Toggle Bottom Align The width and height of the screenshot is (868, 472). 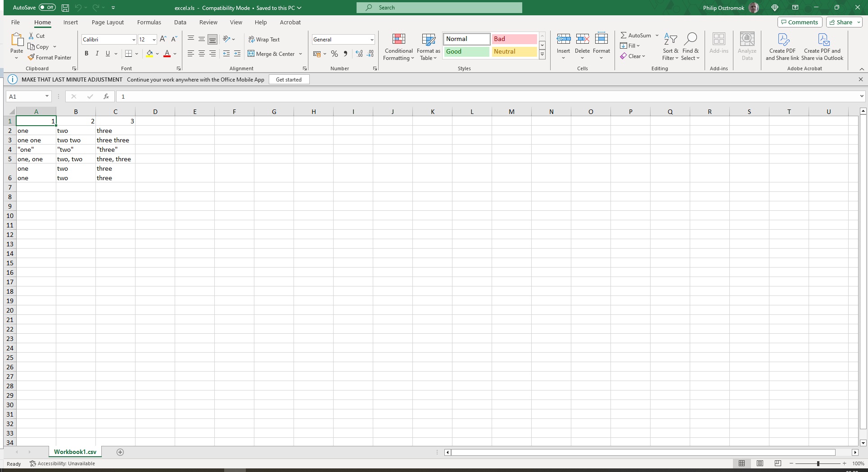pyautogui.click(x=212, y=39)
